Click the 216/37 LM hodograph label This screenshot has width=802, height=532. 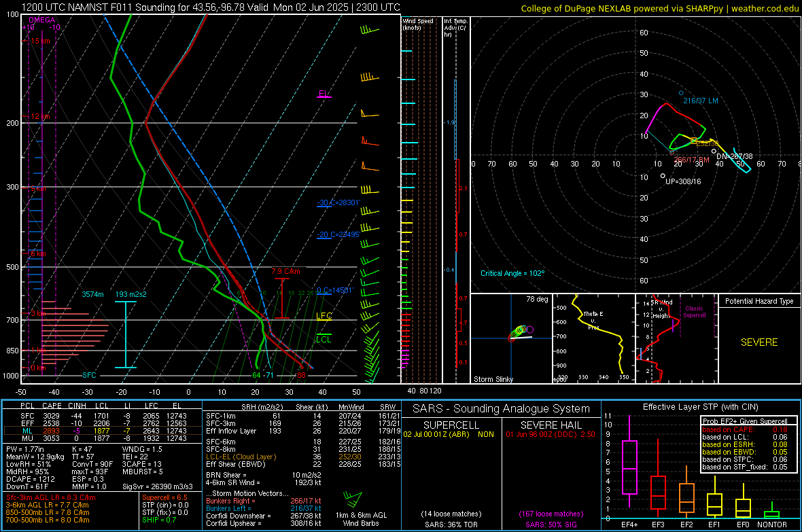[x=700, y=101]
